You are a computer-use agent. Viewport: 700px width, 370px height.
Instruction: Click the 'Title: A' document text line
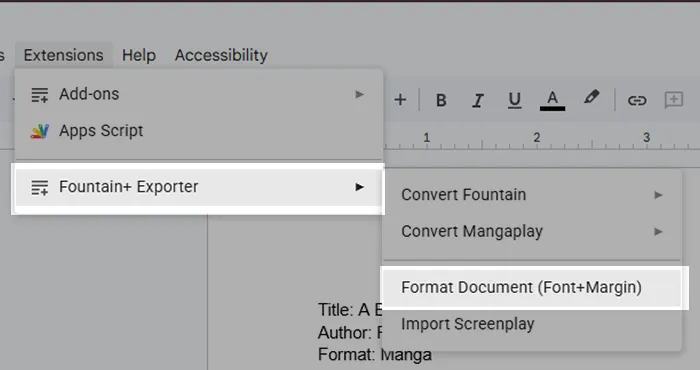pos(350,310)
